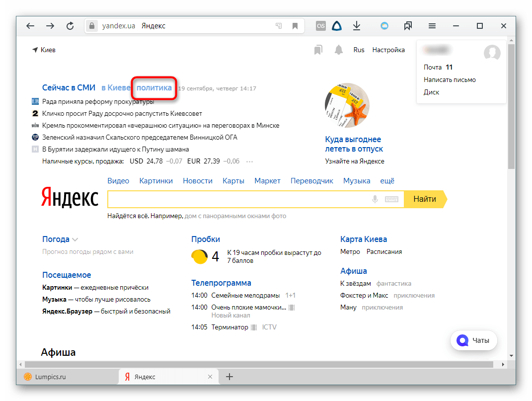Screen dimensions: 532x401
Task: Click the Yandex search input field
Action: tap(238, 199)
